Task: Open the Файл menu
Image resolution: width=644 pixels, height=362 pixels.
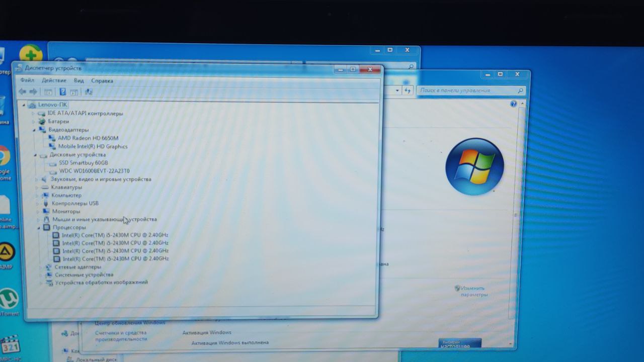Action: coord(27,80)
